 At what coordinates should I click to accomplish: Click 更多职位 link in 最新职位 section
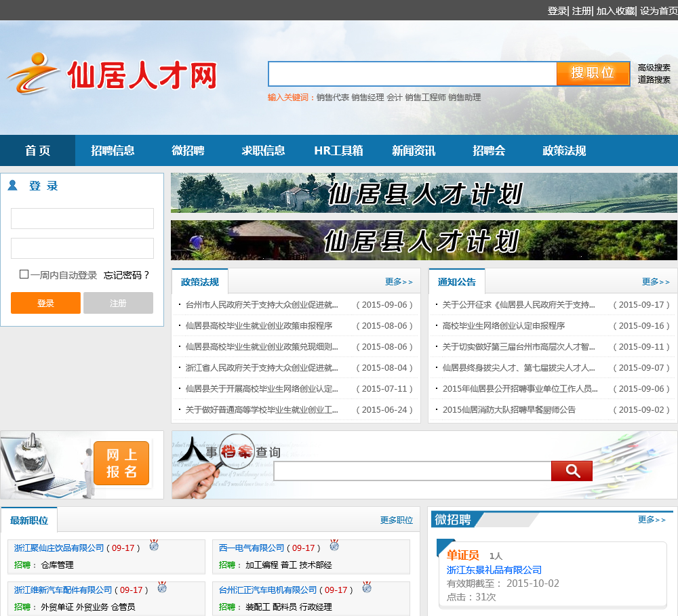(x=397, y=520)
